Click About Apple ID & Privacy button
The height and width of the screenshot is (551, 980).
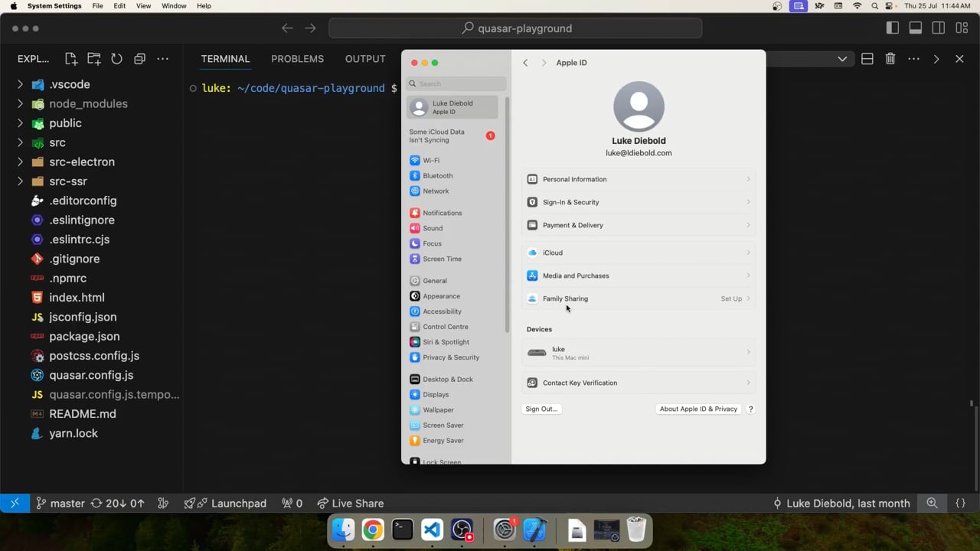(x=698, y=409)
